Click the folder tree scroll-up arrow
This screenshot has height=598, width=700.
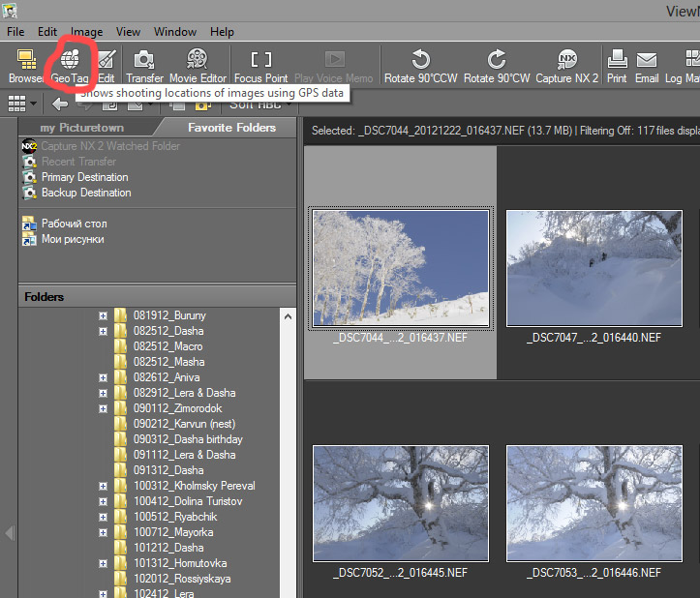pos(288,316)
